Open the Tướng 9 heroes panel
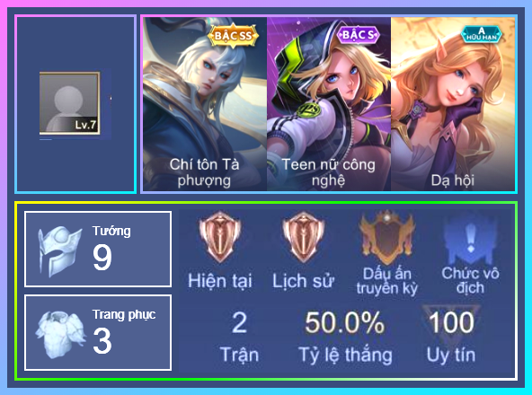 [98, 250]
